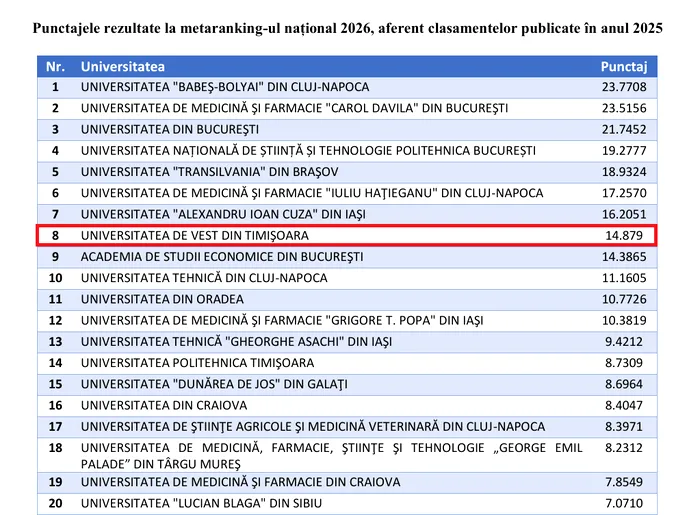The height and width of the screenshot is (515, 700).
Task: Click score 9.4212
Action: tap(624, 342)
